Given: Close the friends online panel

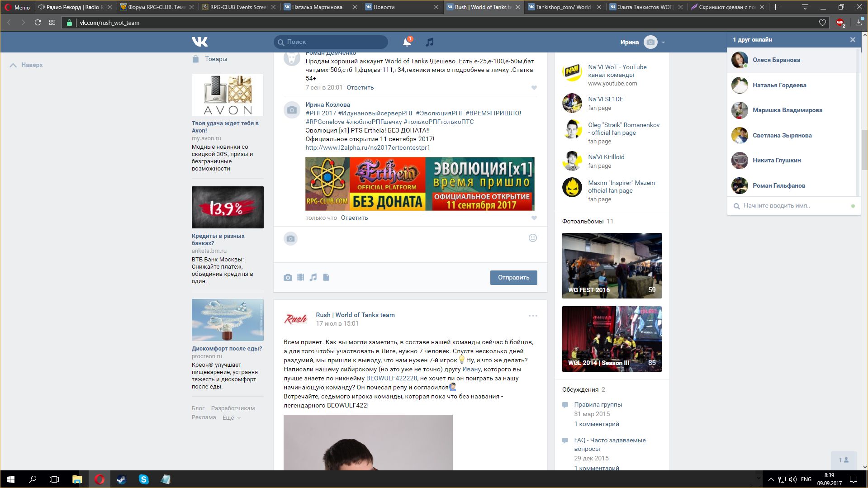Looking at the screenshot, I should tap(853, 40).
